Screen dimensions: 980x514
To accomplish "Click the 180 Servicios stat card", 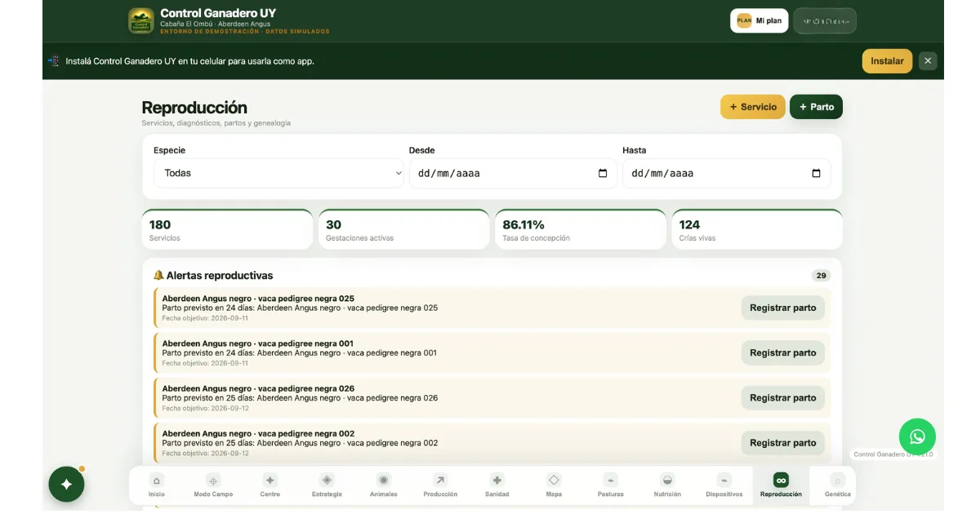I will (x=227, y=229).
